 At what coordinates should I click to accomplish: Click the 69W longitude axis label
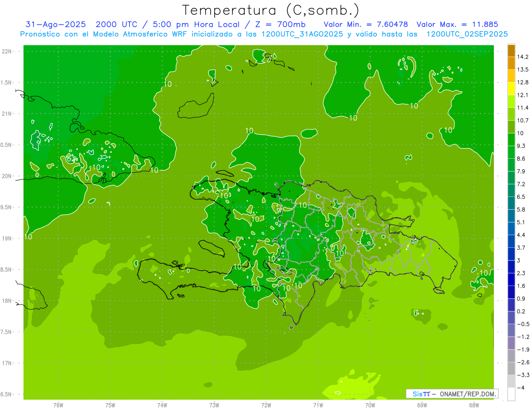point(422,405)
